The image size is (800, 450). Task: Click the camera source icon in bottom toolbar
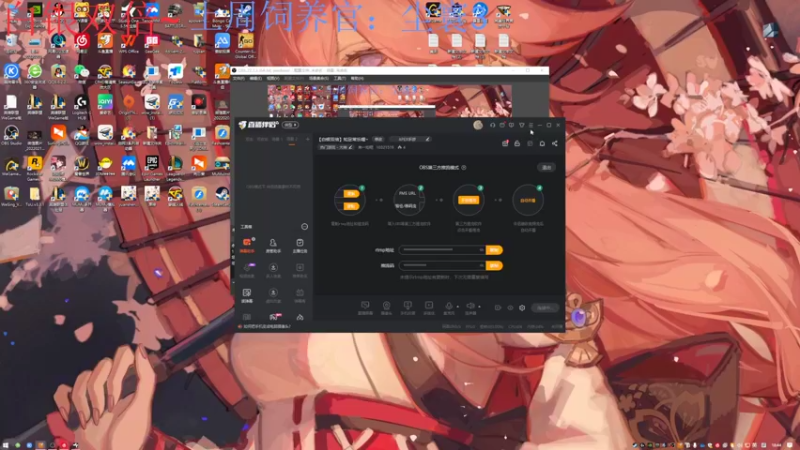point(386,306)
